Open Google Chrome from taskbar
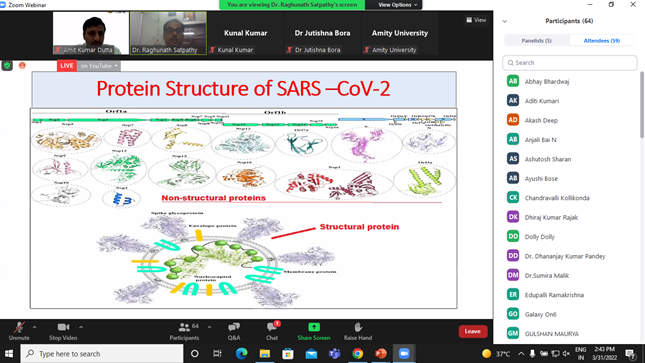Image resolution: width=645 pixels, height=363 pixels. (357, 354)
